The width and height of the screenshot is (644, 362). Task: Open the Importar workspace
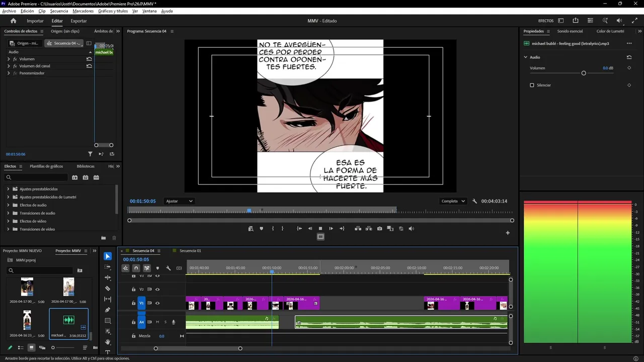tap(35, 21)
